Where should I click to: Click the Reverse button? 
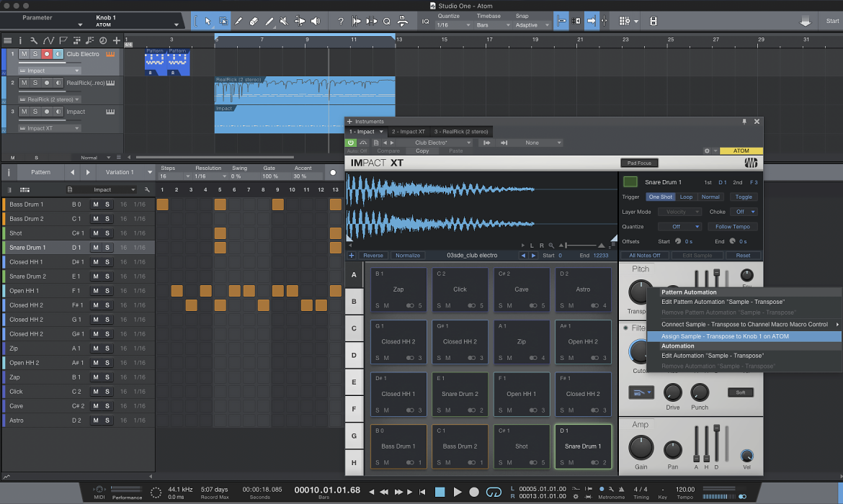point(373,256)
